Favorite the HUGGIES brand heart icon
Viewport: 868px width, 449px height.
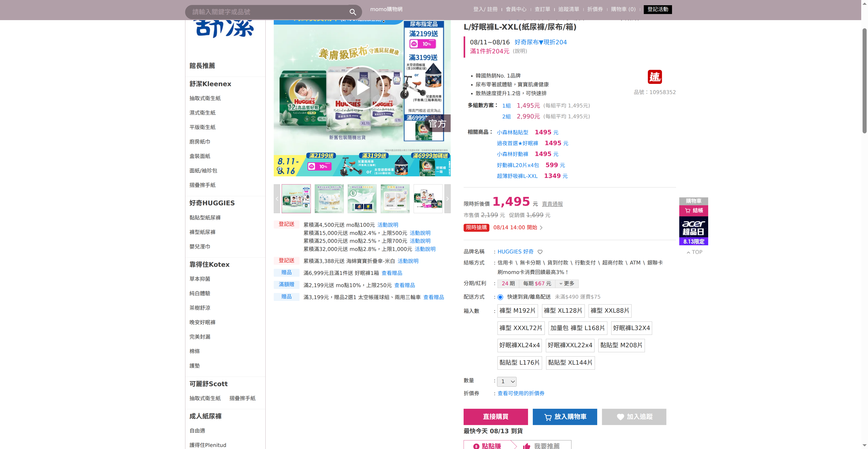point(540,252)
